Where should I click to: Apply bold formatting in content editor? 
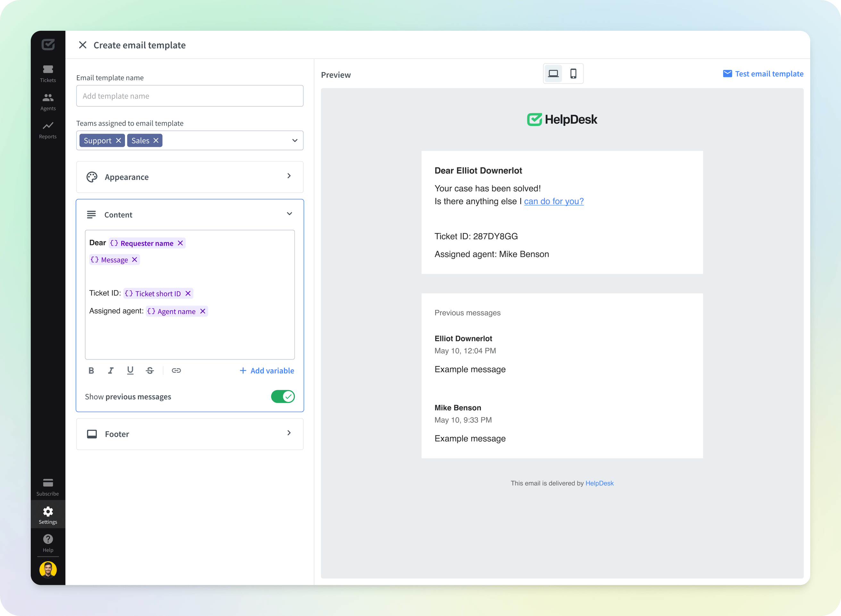pyautogui.click(x=91, y=370)
